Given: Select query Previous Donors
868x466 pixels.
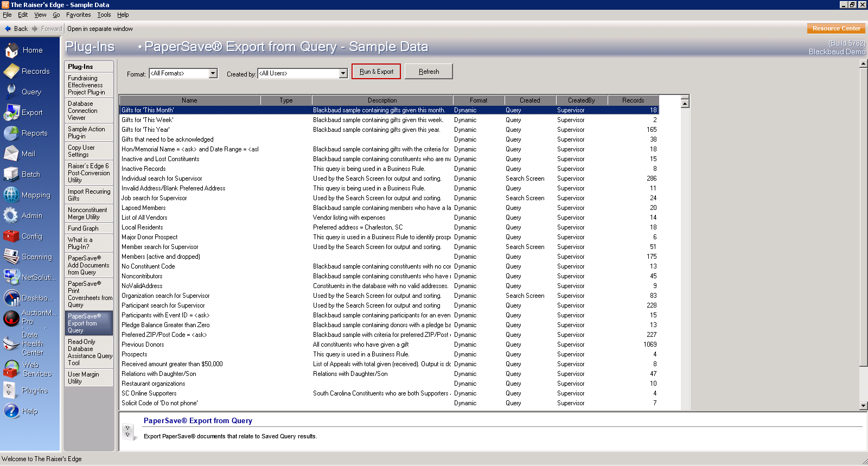Looking at the screenshot, I should (389, 344).
